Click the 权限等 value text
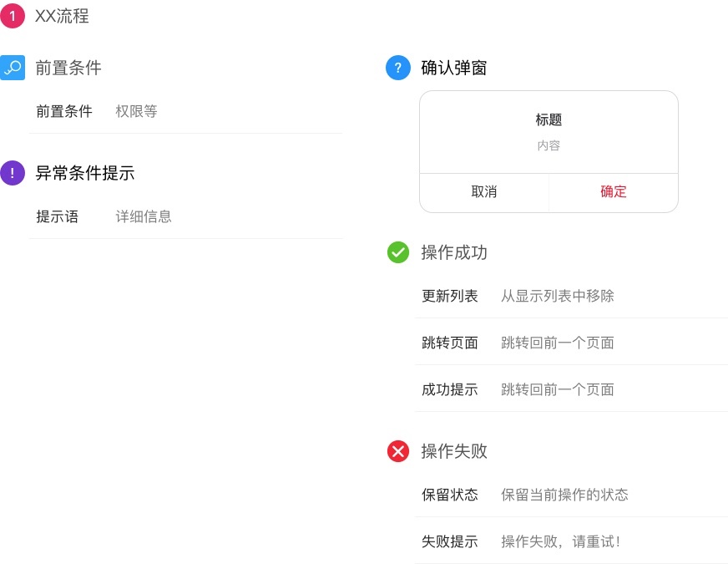This screenshot has width=728, height=564. [x=137, y=111]
